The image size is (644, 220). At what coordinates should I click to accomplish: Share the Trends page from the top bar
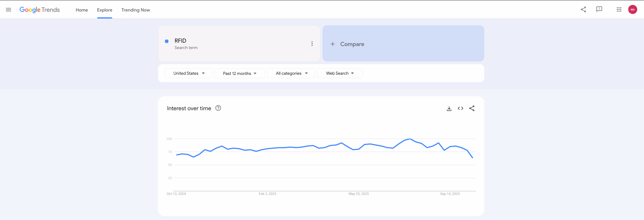click(x=583, y=9)
